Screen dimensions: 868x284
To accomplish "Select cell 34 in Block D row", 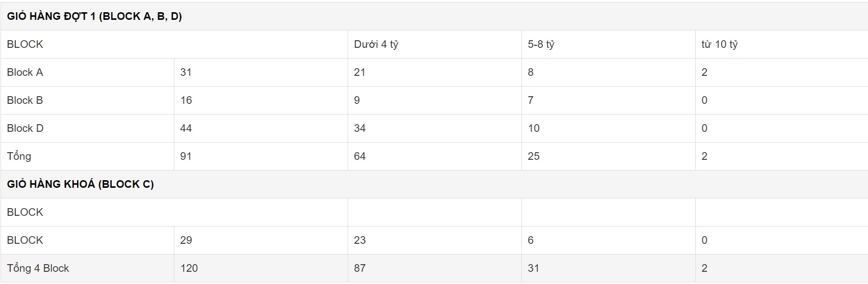I will point(360,128).
